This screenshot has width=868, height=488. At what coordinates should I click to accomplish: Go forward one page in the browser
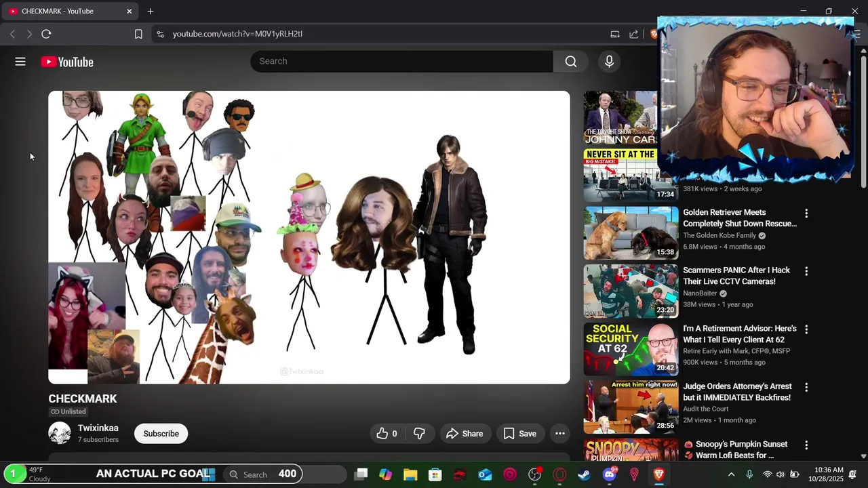(x=29, y=34)
